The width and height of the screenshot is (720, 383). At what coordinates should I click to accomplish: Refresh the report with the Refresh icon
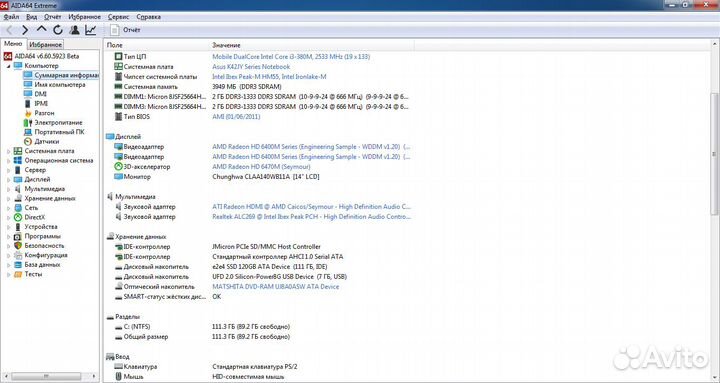58,30
